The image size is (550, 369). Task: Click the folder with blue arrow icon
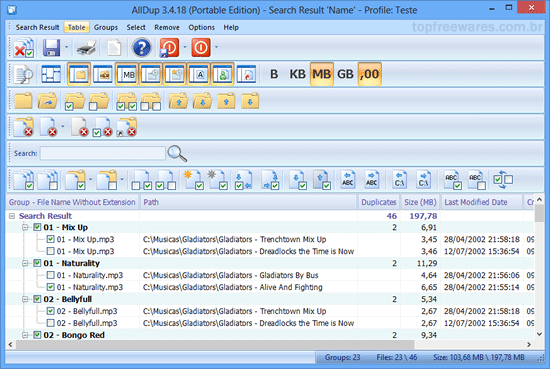48,101
